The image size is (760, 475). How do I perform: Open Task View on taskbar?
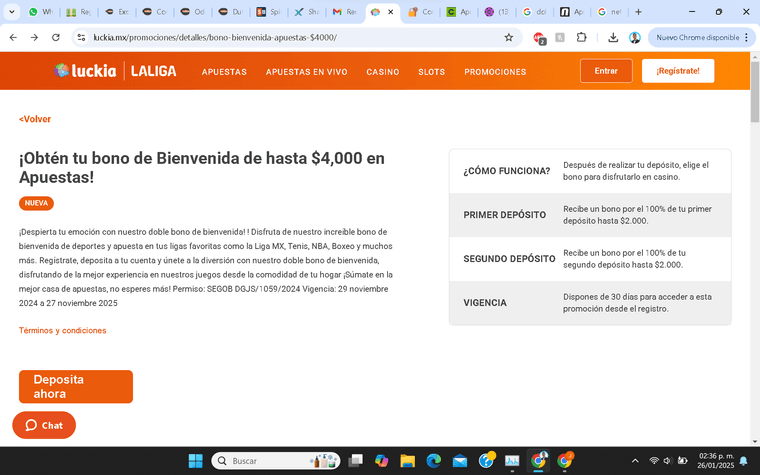[x=355, y=461]
